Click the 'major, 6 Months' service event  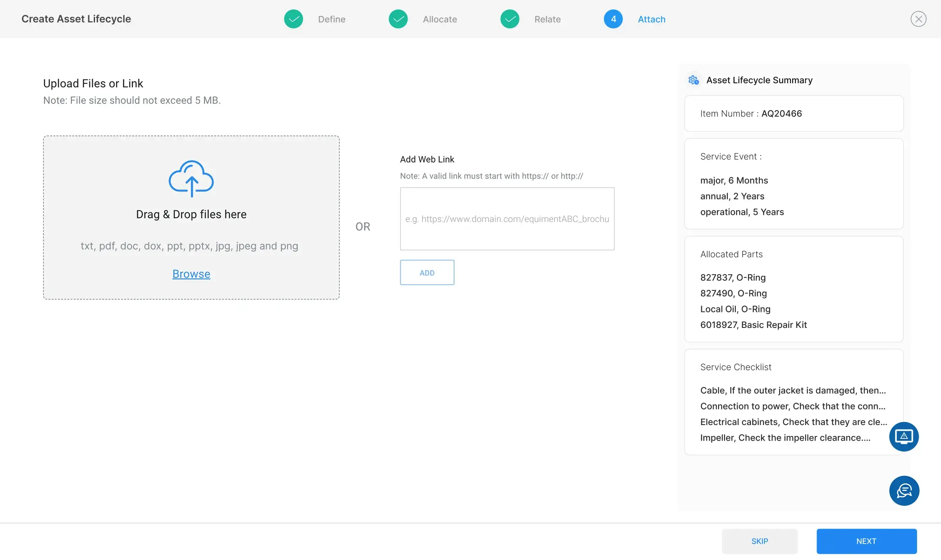tap(734, 180)
